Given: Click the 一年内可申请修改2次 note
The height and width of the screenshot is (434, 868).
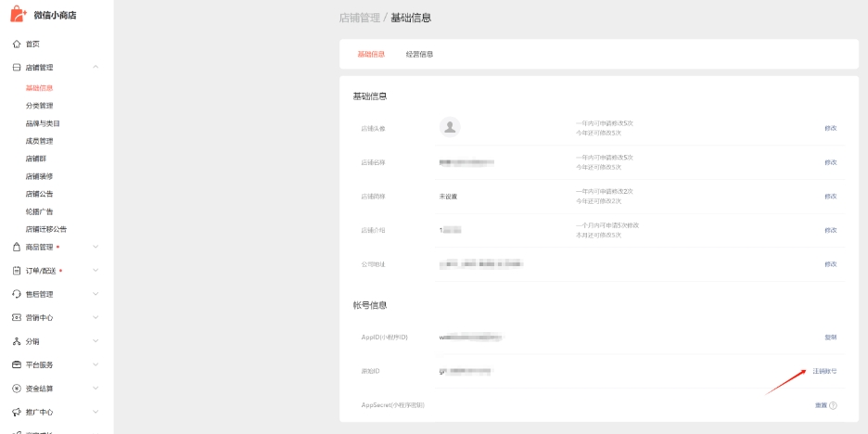Looking at the screenshot, I should point(605,191).
